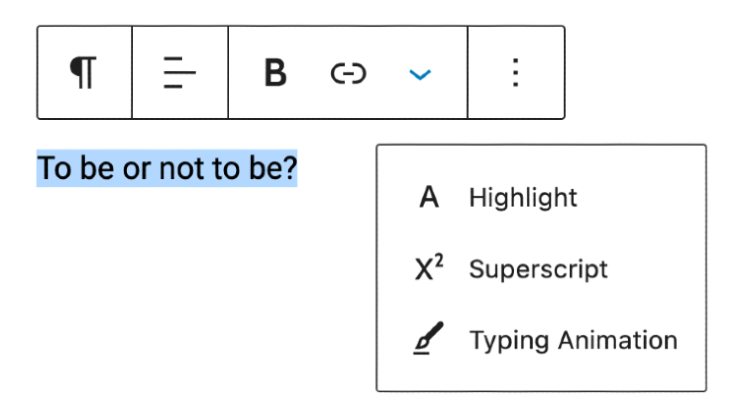Toggle bold formatting on selected text
Screen dimensions: 742x416
pyautogui.click(x=275, y=73)
